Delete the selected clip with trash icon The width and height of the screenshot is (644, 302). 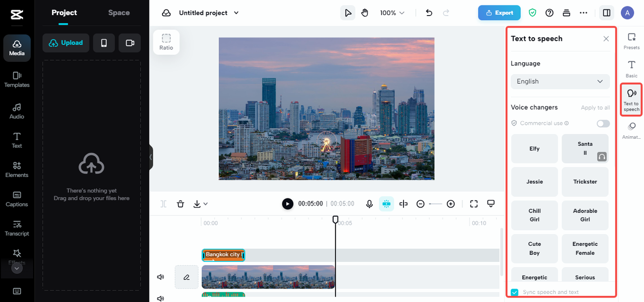[x=181, y=204]
